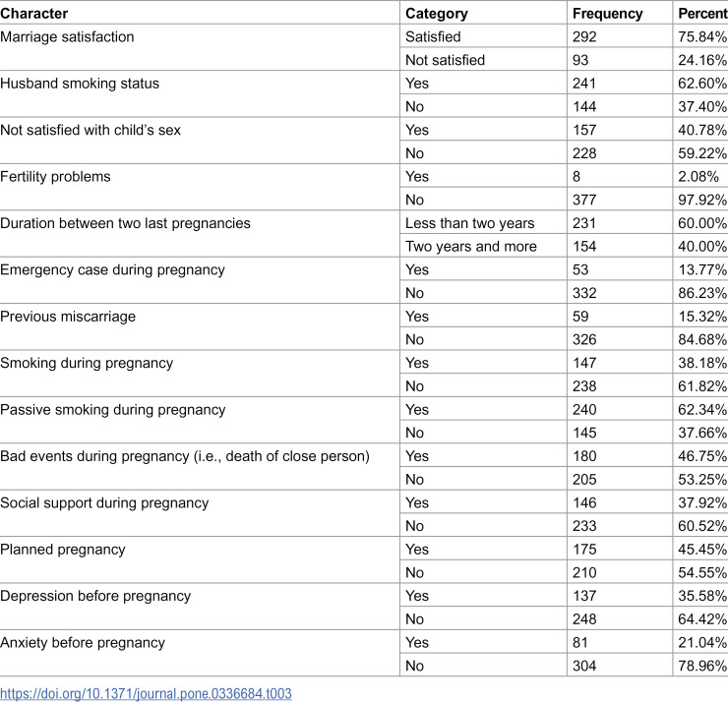Select the Bad events during pregnancy label
Screen dimensions: 728x702
[x=185, y=456]
